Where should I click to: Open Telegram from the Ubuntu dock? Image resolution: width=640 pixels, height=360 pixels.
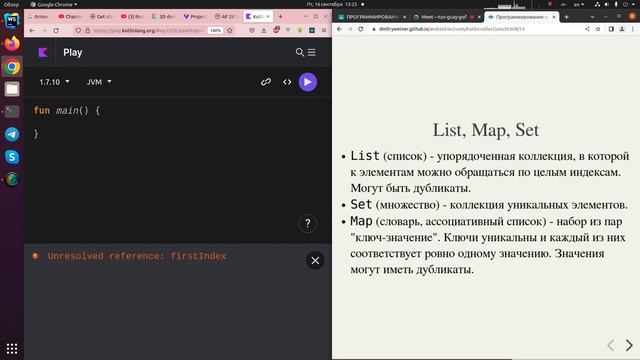click(12, 134)
